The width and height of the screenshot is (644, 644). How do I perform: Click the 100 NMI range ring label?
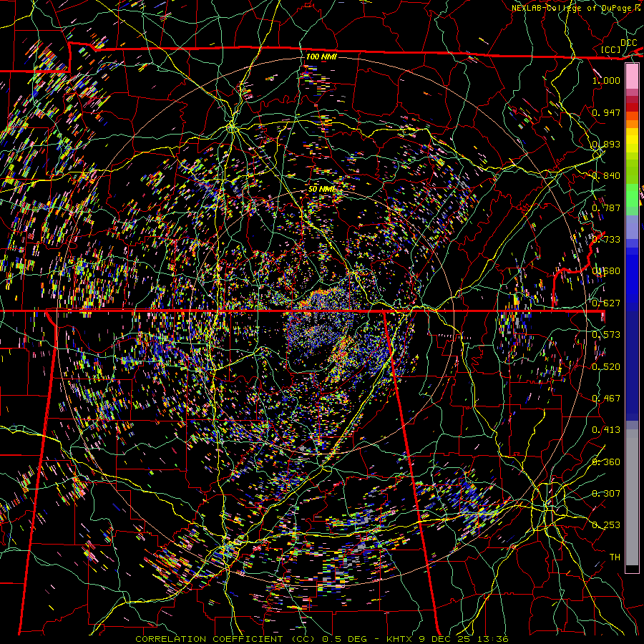point(321,57)
